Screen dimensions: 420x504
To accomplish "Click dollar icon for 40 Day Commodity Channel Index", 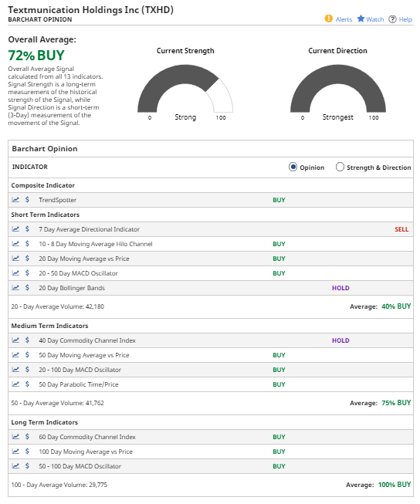I will click(x=27, y=340).
